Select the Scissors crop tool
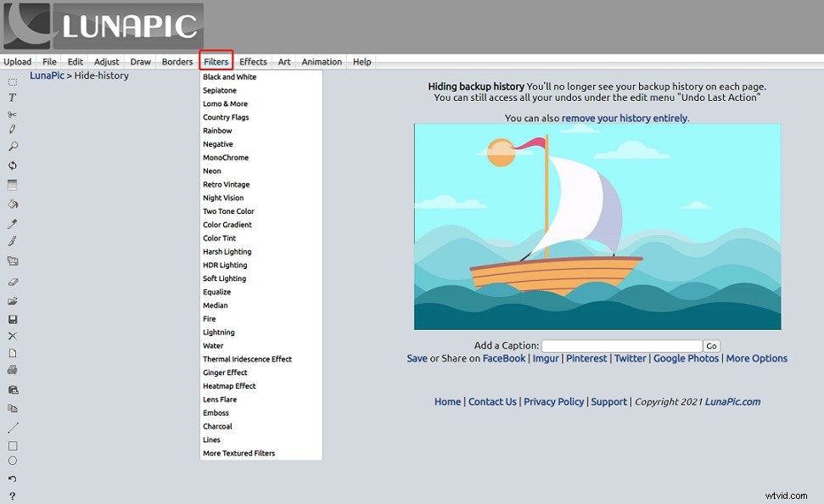 tap(12, 115)
